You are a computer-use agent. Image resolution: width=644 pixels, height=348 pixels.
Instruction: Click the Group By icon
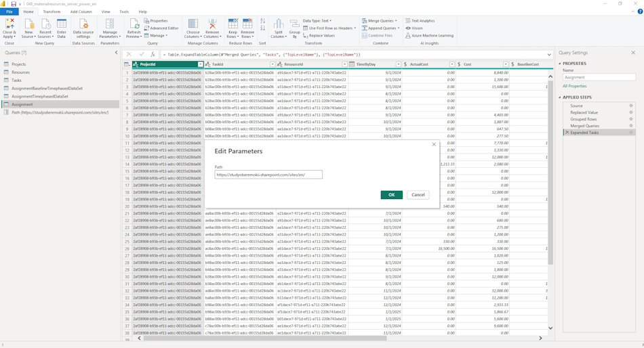294,24
